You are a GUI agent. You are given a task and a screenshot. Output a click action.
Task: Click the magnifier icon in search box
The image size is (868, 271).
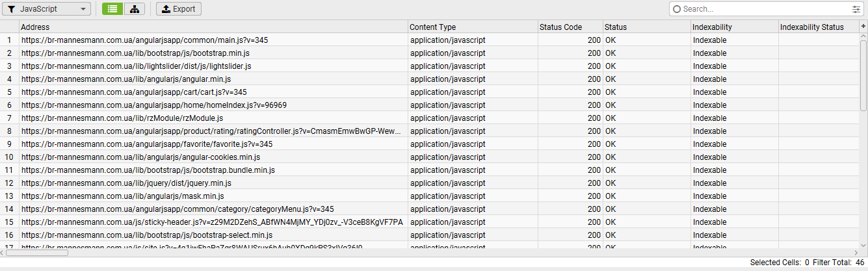[677, 9]
